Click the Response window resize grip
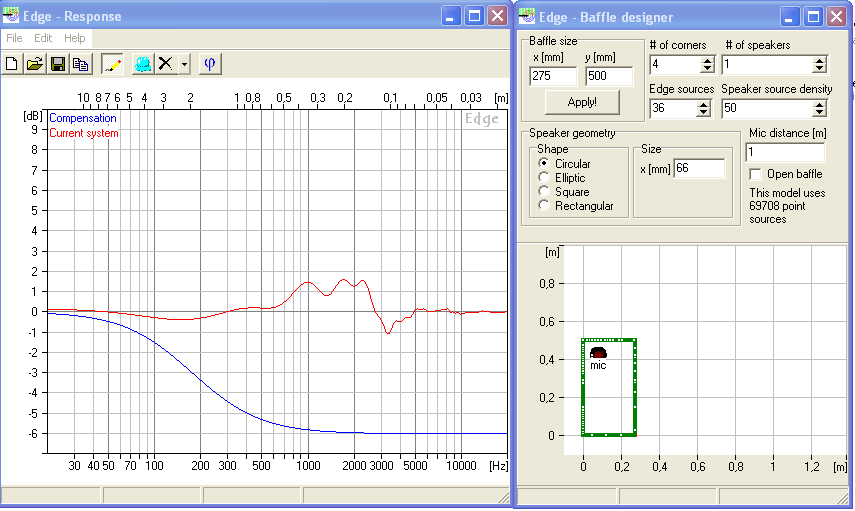The image size is (855, 511). coord(504,497)
